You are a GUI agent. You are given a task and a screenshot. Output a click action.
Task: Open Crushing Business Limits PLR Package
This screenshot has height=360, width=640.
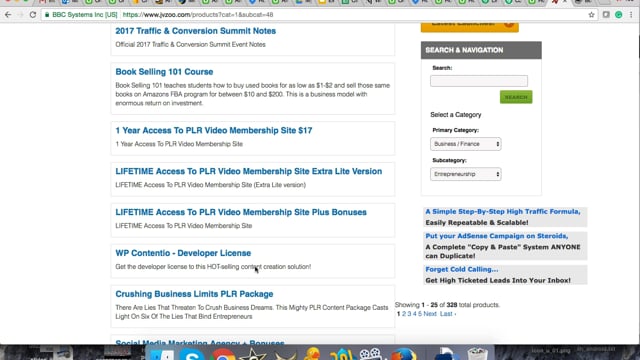[194, 294]
